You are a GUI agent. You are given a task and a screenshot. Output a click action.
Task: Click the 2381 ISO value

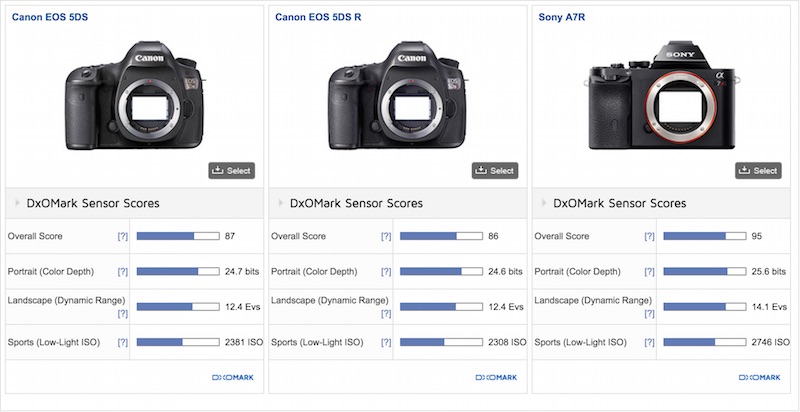click(x=244, y=342)
